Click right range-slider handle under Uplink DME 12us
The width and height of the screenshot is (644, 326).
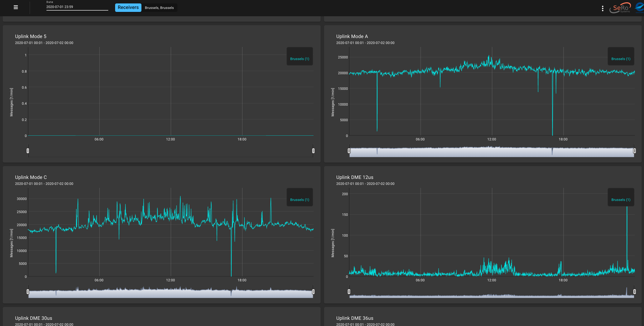(634, 292)
